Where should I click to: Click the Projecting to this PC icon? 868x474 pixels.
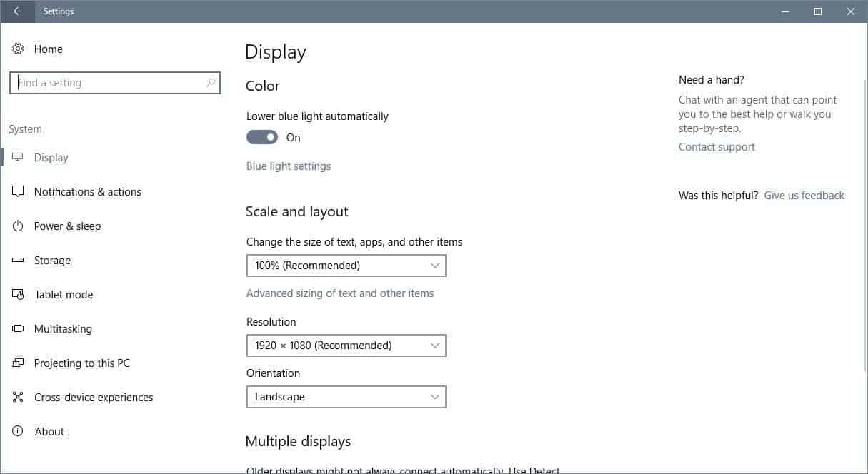click(17, 363)
